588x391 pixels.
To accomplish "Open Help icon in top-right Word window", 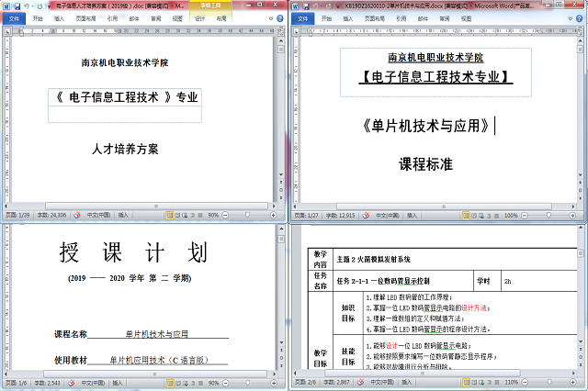I will pos(581,17).
